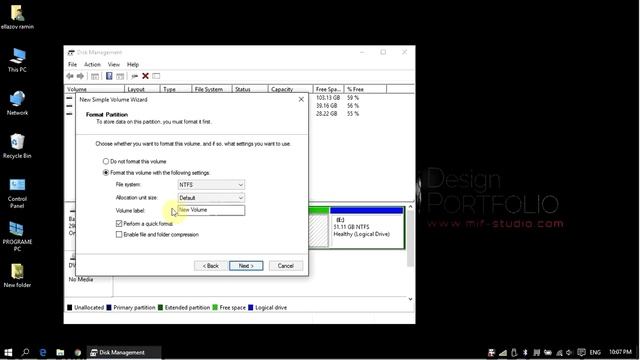Sort by the Free Spa... column header

tap(329, 89)
